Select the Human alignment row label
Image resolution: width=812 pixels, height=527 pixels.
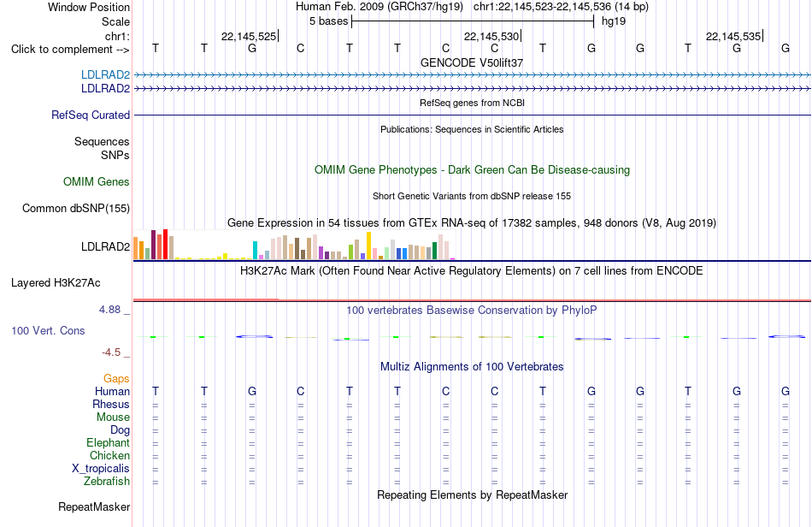[112, 391]
